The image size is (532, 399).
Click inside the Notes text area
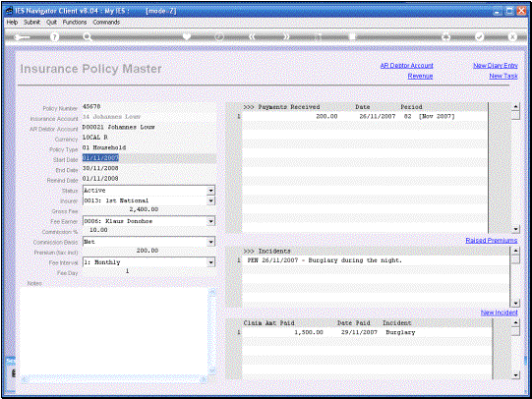tap(114, 331)
